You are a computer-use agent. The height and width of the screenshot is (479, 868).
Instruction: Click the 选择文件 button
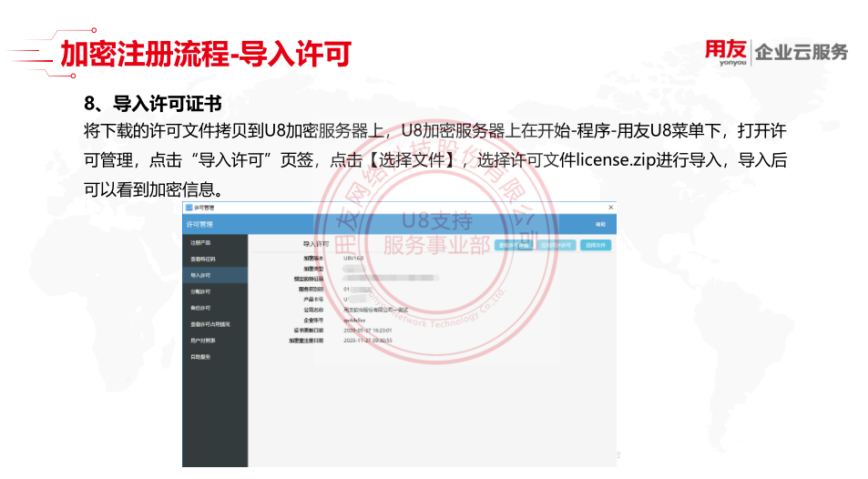[596, 245]
